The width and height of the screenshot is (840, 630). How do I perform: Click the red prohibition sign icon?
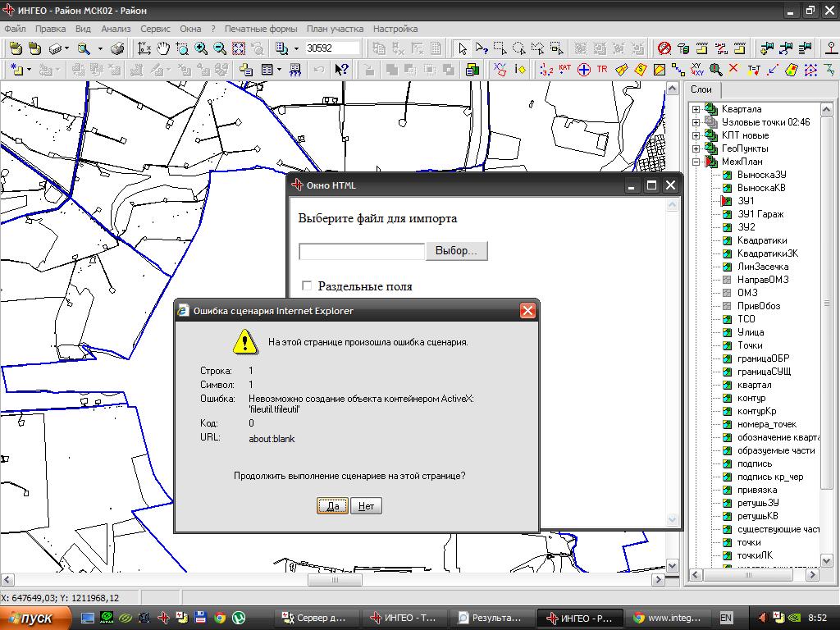[x=664, y=48]
